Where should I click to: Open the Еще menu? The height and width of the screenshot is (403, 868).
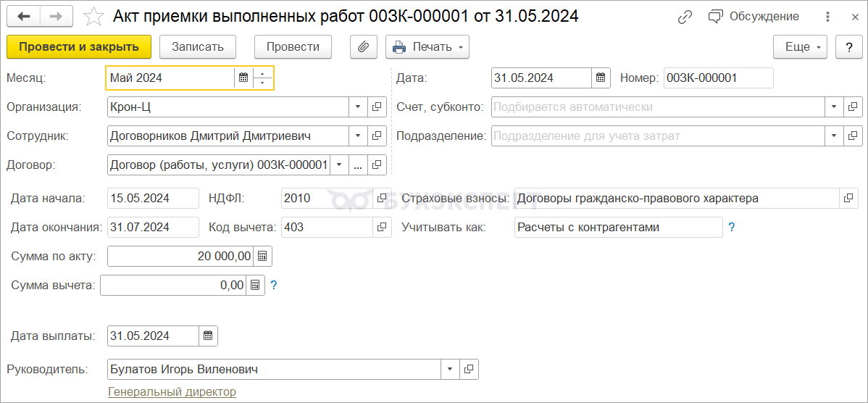coord(800,47)
